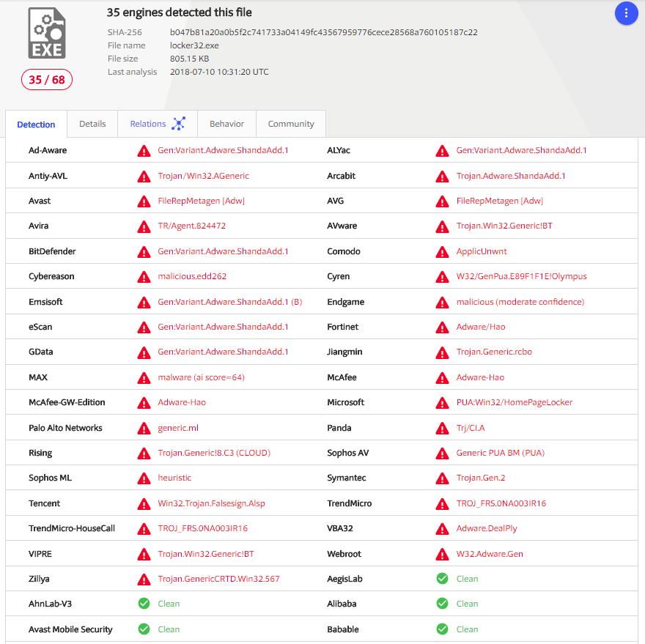Click the red warning icon beside Ad-Aware
Image resolution: width=645 pixels, height=644 pixels.
(x=144, y=151)
